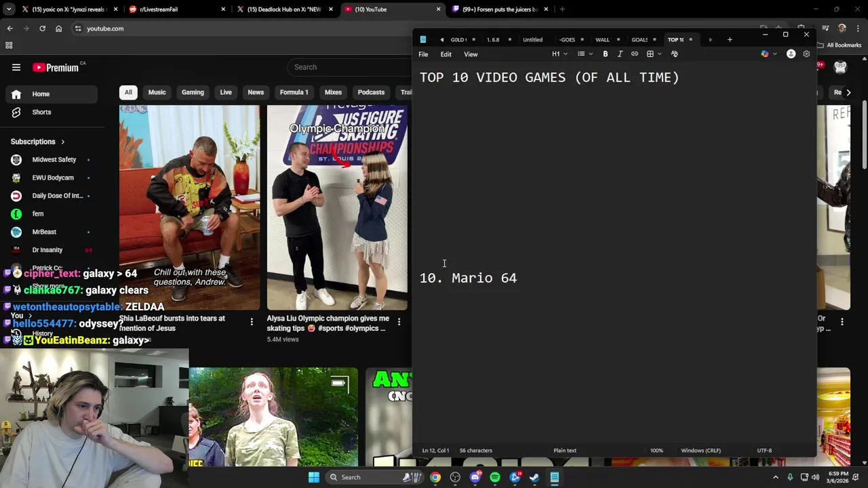
Task: Expand the Subscriptions section chevron
Action: tap(62, 142)
